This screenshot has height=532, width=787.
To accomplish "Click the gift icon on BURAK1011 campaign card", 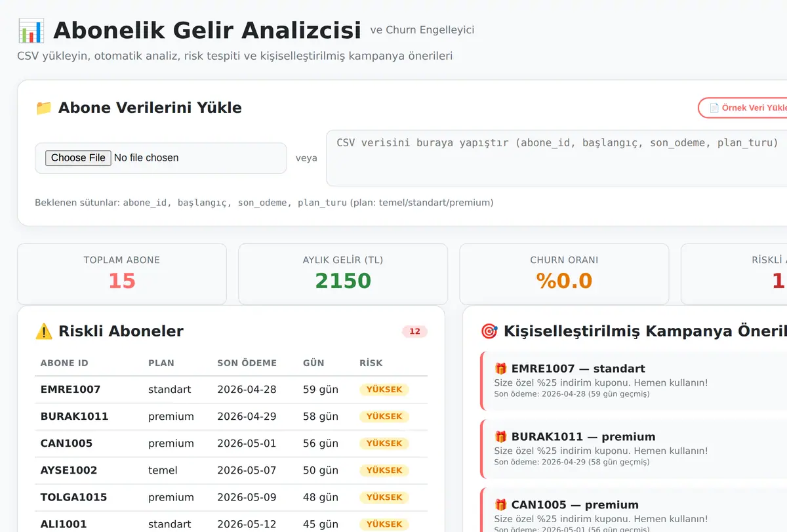I will click(x=501, y=437).
